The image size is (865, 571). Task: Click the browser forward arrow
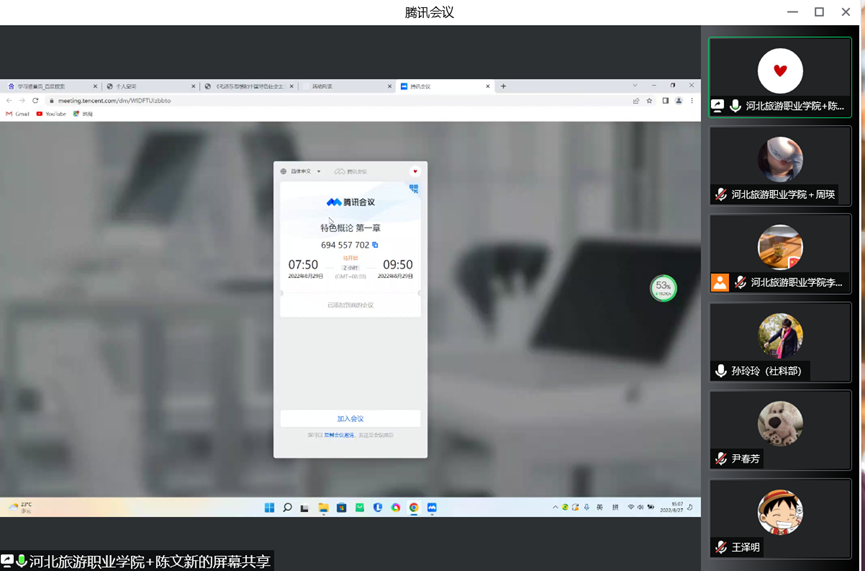(22, 100)
